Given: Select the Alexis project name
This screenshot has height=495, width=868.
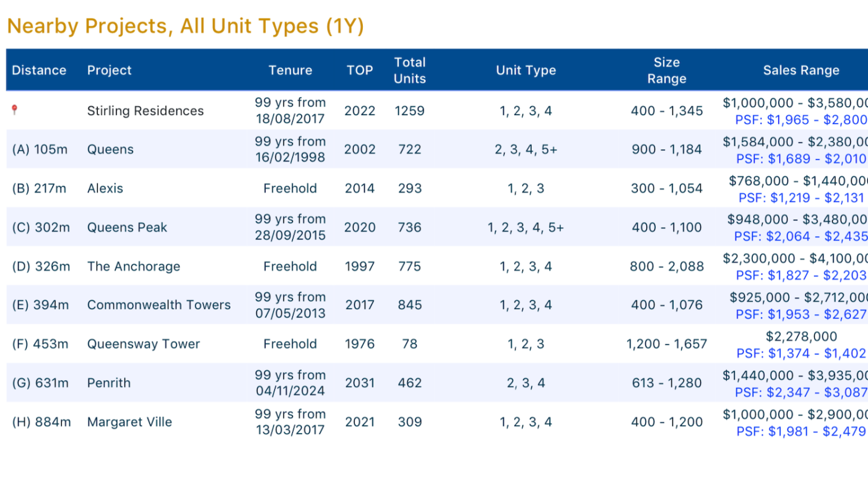Looking at the screenshot, I should (105, 188).
